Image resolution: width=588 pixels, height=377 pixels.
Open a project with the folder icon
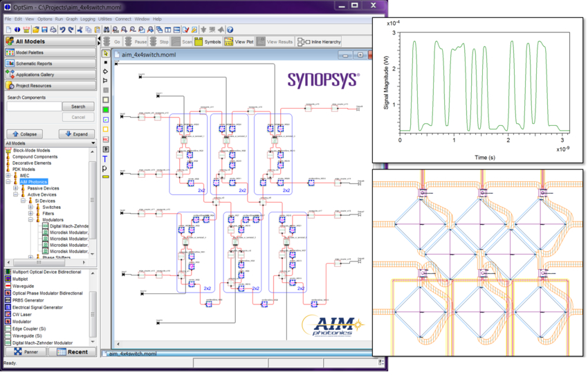(35, 30)
